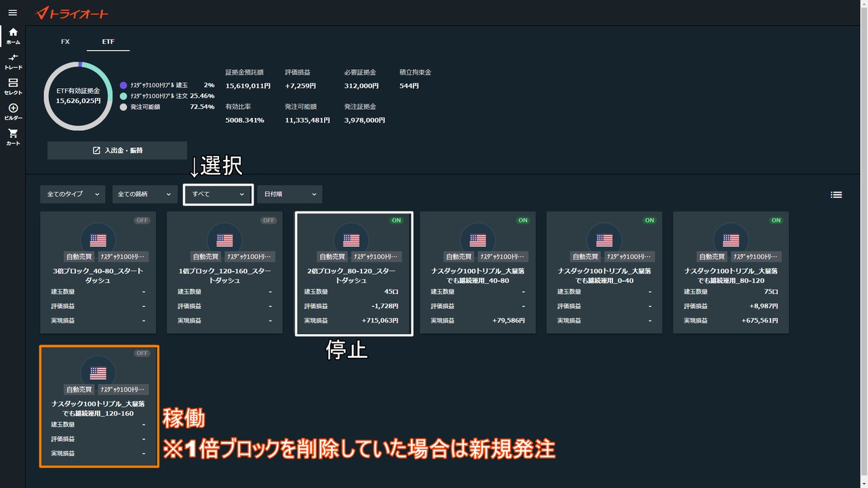Click flag icon on 3倍ブロック_40-80 card
The height and width of the screenshot is (488, 868).
[x=98, y=240]
